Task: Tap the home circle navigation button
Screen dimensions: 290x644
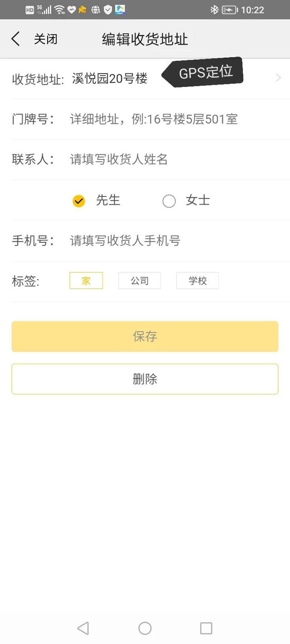Action: [x=145, y=628]
